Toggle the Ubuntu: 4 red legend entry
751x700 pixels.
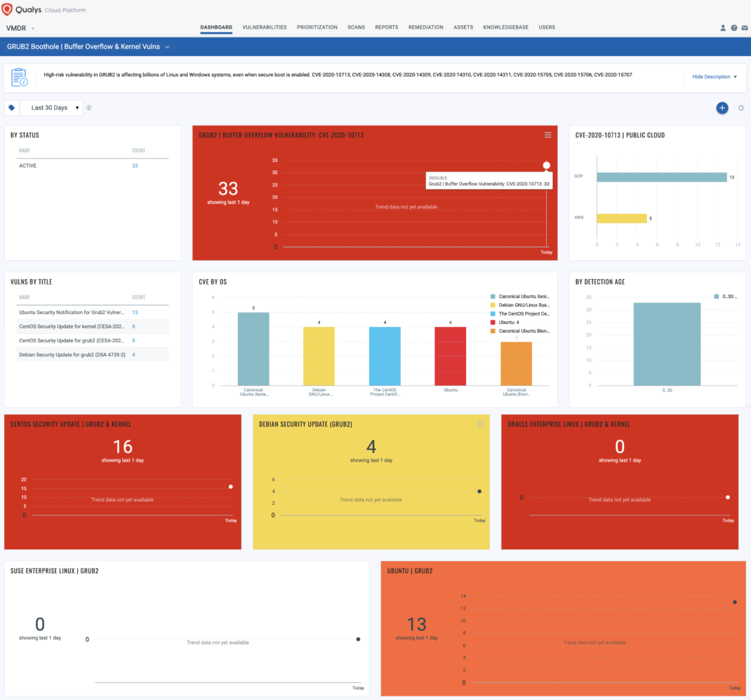[x=519, y=322]
